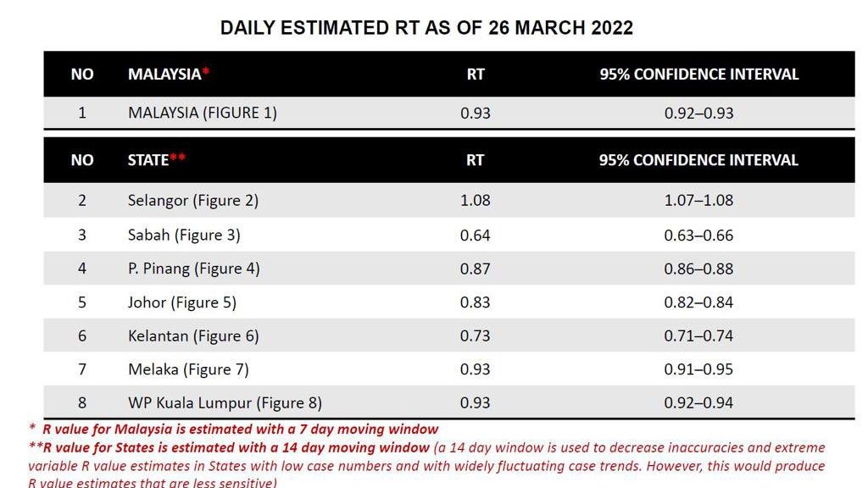Click the RT header in the state table
This screenshot has width=868, height=488.
475,160
